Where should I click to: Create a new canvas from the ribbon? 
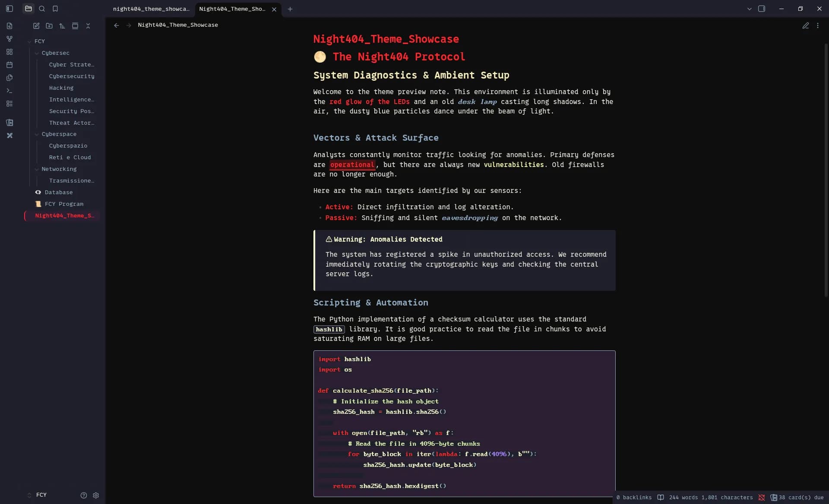pyautogui.click(x=9, y=52)
